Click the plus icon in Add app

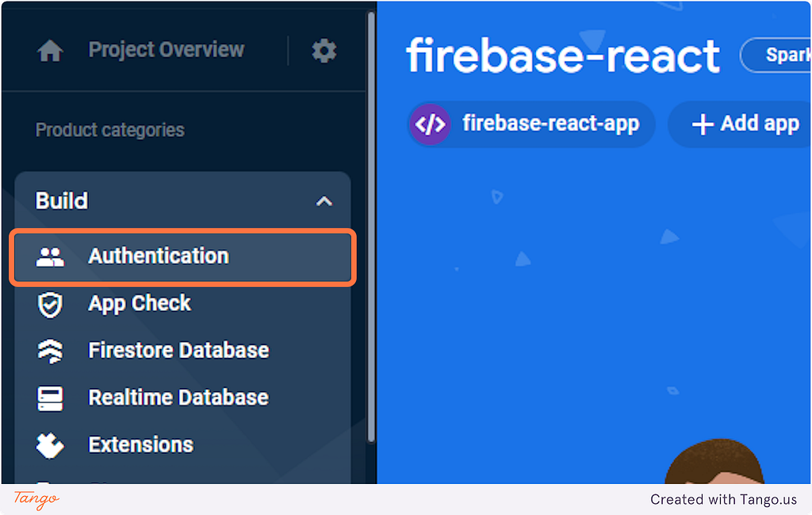point(703,125)
